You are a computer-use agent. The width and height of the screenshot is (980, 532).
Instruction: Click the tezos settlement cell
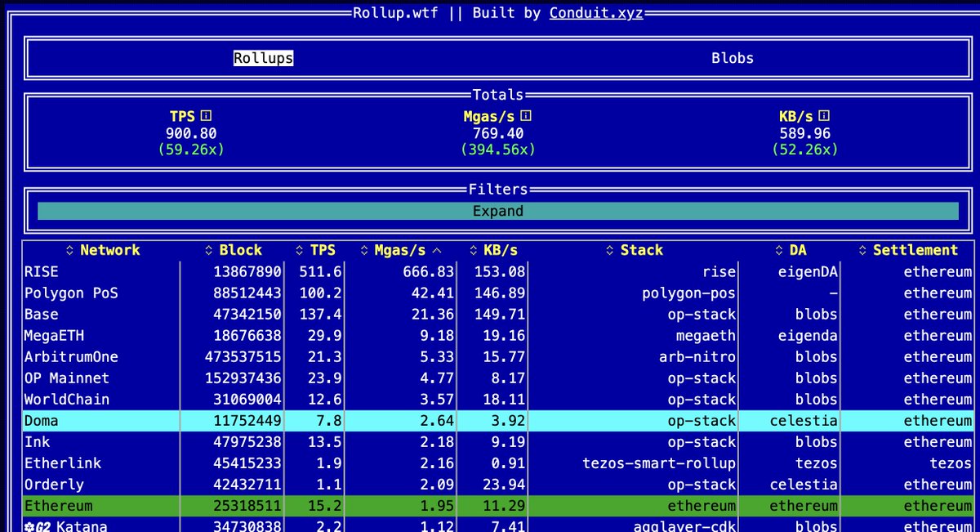coord(951,463)
